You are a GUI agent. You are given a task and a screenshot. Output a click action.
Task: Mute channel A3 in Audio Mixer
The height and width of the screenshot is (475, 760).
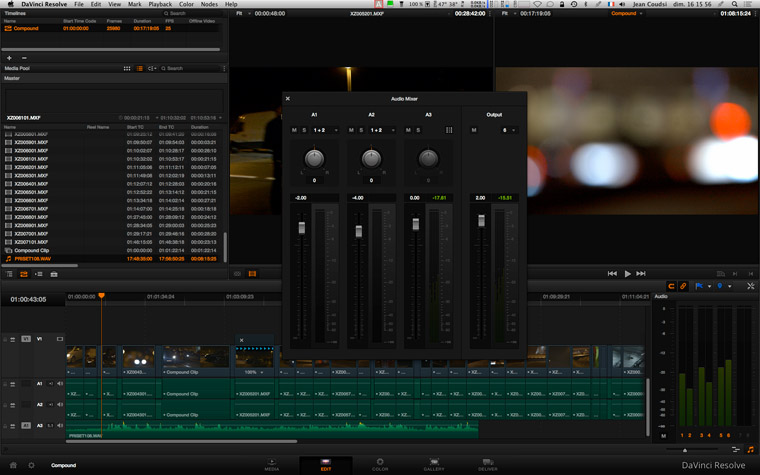(408, 130)
